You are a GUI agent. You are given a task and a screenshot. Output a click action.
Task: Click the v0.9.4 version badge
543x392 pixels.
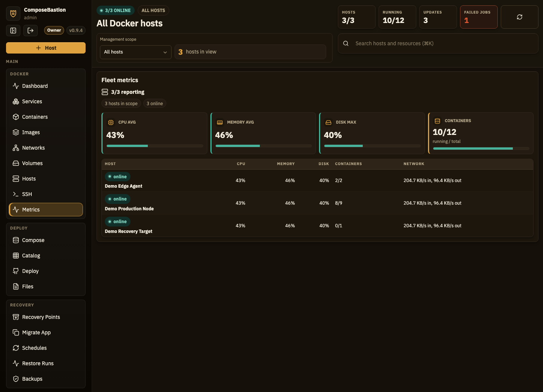pyautogui.click(x=76, y=31)
